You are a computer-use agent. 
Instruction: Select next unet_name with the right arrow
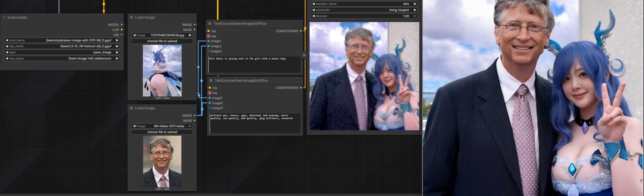coord(117,40)
